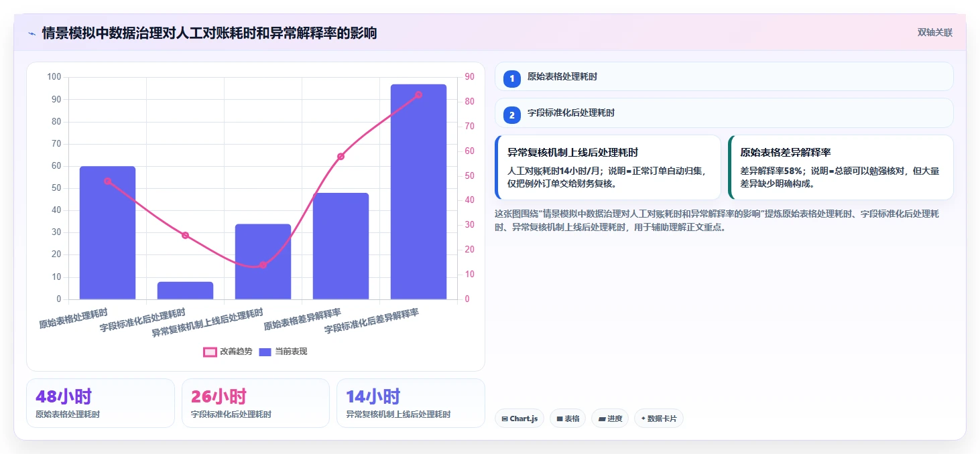
Task: Click the trend line point at value 48
Action: point(107,181)
